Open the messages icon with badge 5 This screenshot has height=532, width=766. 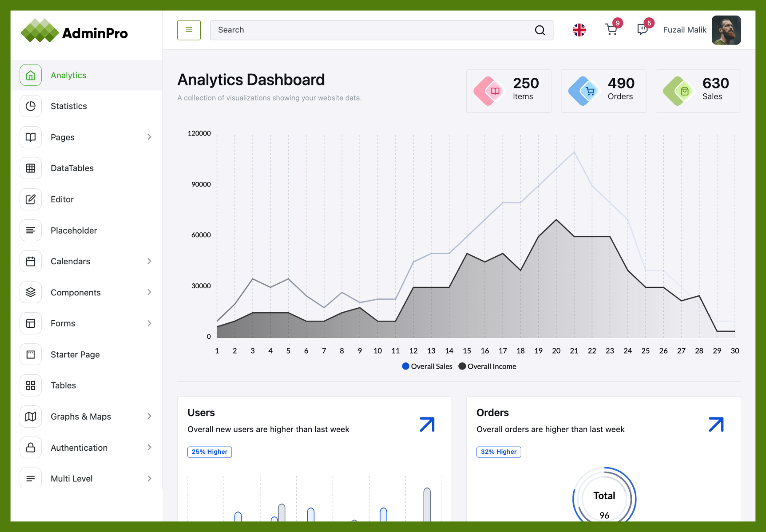[642, 29]
